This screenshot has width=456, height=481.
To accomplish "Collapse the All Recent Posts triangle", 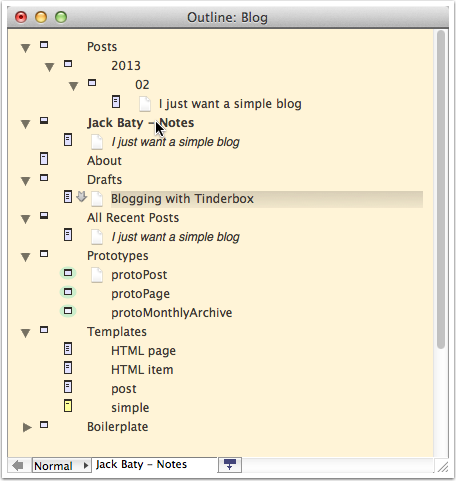I will 25,219.
